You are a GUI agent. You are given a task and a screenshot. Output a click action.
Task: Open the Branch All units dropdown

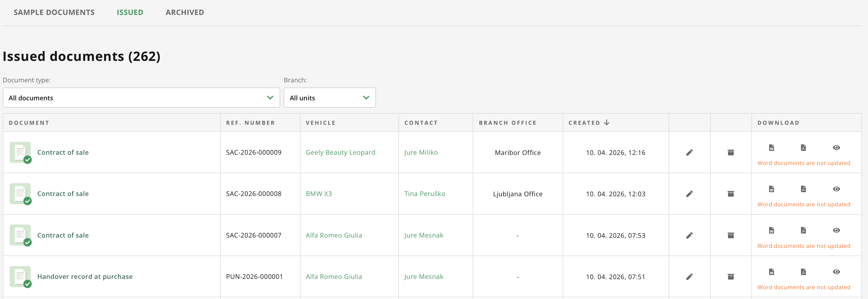pos(329,98)
